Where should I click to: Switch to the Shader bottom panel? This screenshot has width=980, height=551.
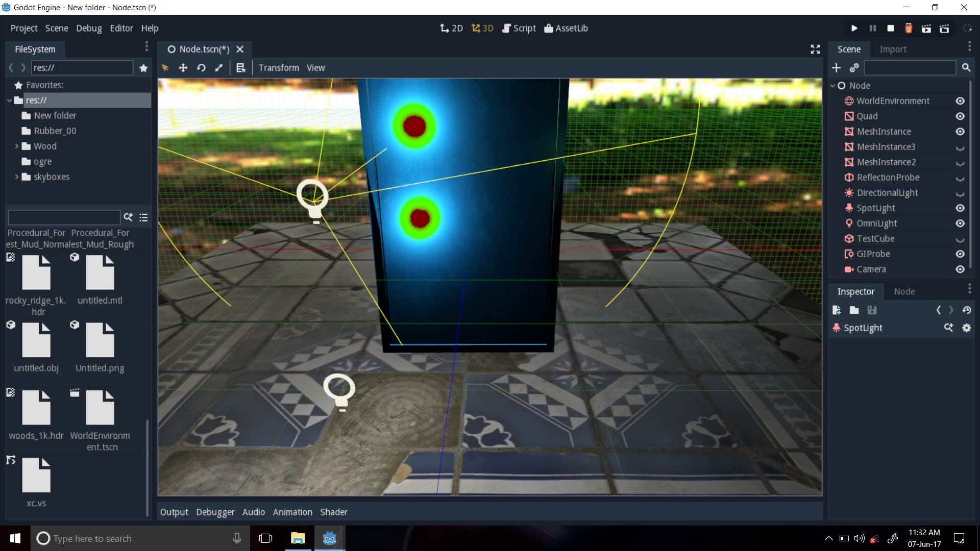point(333,512)
